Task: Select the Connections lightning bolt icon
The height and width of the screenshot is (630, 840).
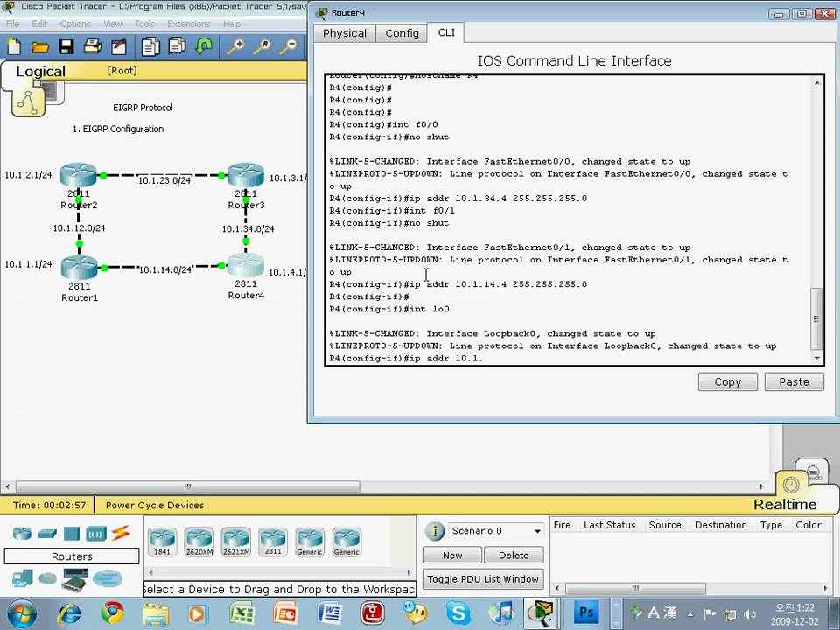Action: 121,533
